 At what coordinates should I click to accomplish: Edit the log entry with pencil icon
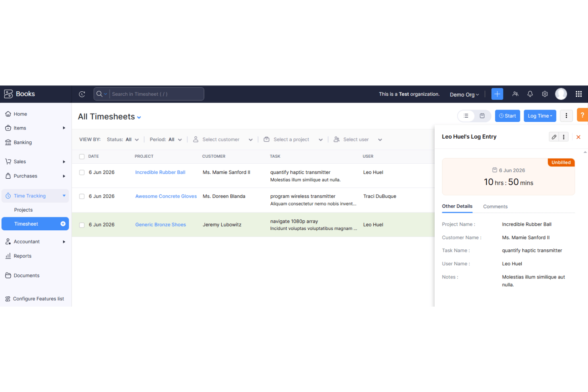pos(554,137)
